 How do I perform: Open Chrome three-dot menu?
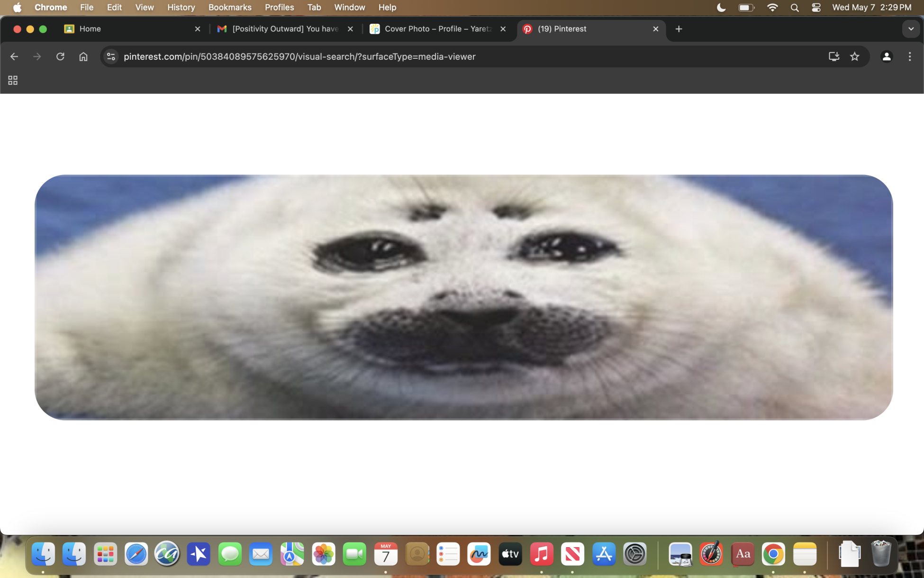click(x=910, y=56)
